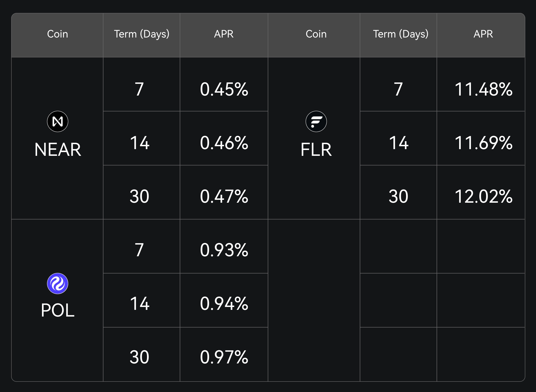This screenshot has height=392, width=536.
Task: Pick the 0.47% APR cell
Action: pyautogui.click(x=224, y=196)
